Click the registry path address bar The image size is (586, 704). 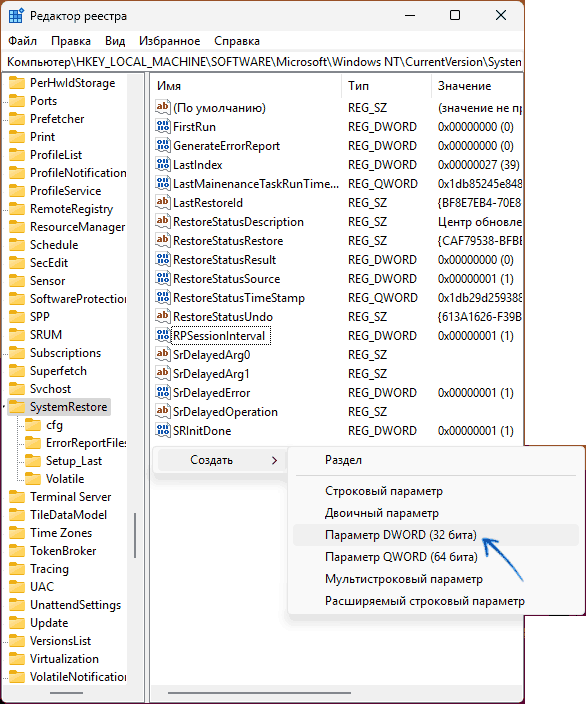(x=263, y=62)
